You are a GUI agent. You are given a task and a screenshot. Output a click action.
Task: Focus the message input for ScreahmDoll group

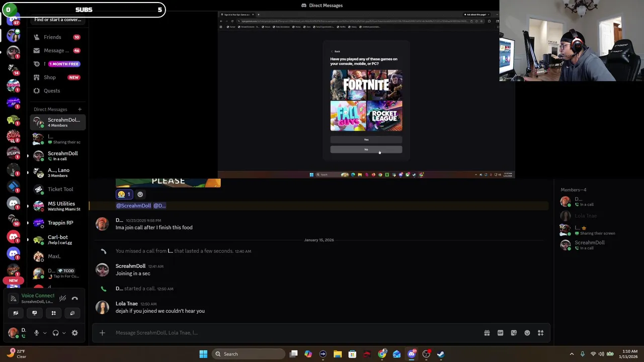(x=297, y=332)
